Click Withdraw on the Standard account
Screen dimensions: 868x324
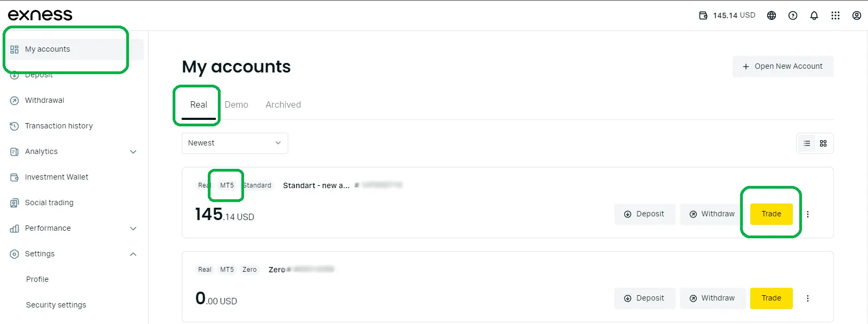point(712,214)
